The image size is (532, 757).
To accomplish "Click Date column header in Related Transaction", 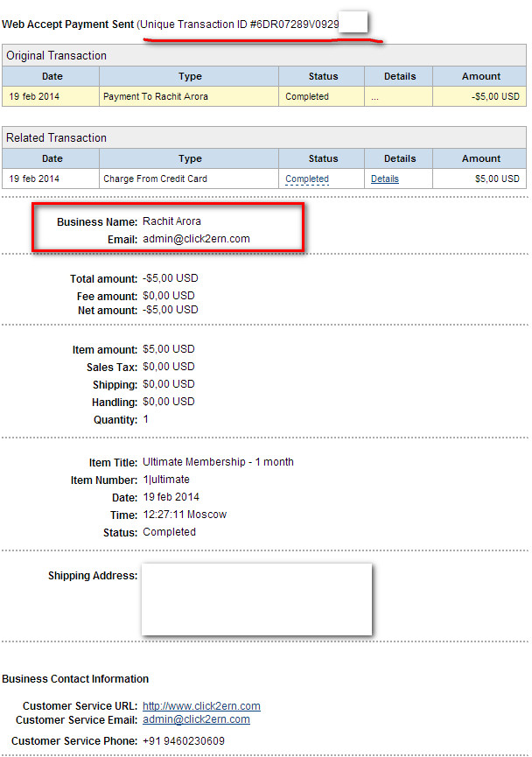I will pos(52,158).
